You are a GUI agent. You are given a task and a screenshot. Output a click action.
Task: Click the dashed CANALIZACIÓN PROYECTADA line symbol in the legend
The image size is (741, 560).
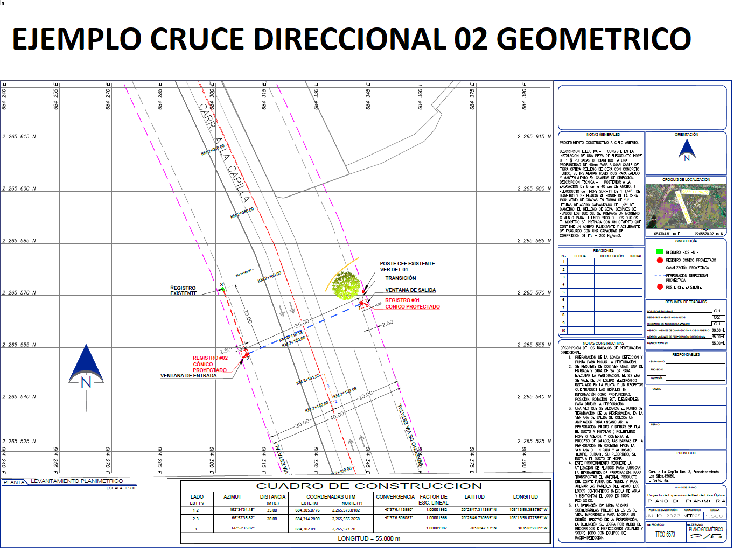660,268
